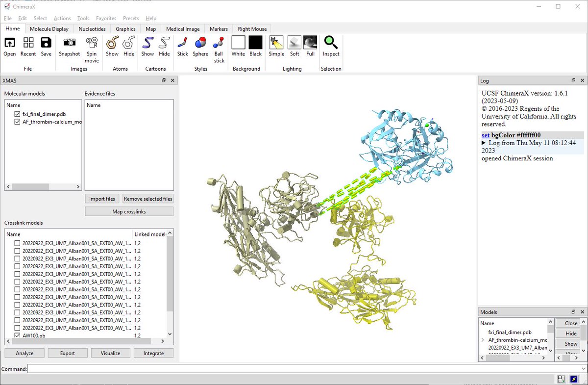Viewport: 588px width, 385px height.
Task: Click the Export button
Action: coord(68,353)
